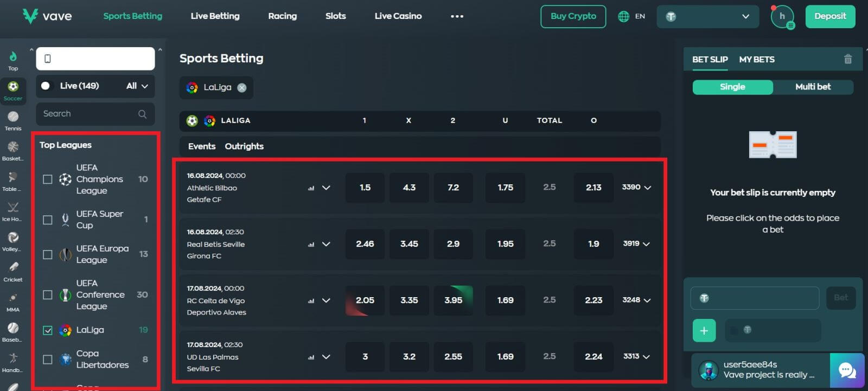Select the Tennis sport icon in sidebar
The width and height of the screenshot is (868, 391).
point(13,117)
